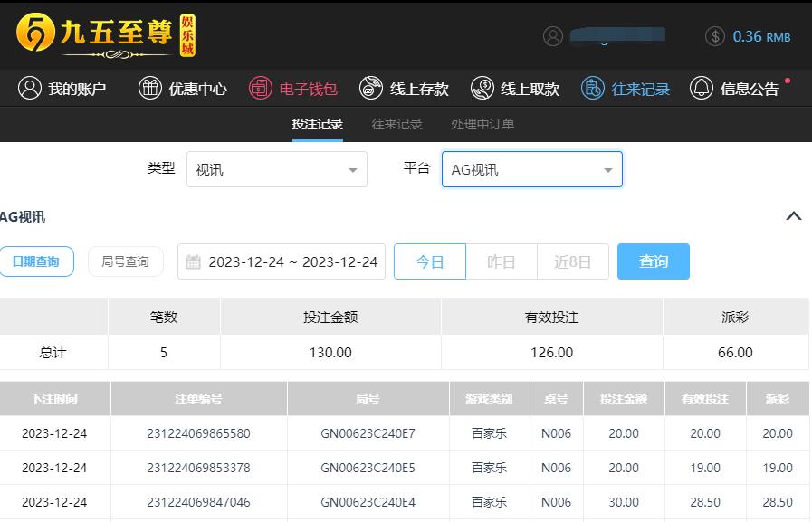Select 局号查询 query mode
Screen dimensions: 812x522
click(x=125, y=261)
